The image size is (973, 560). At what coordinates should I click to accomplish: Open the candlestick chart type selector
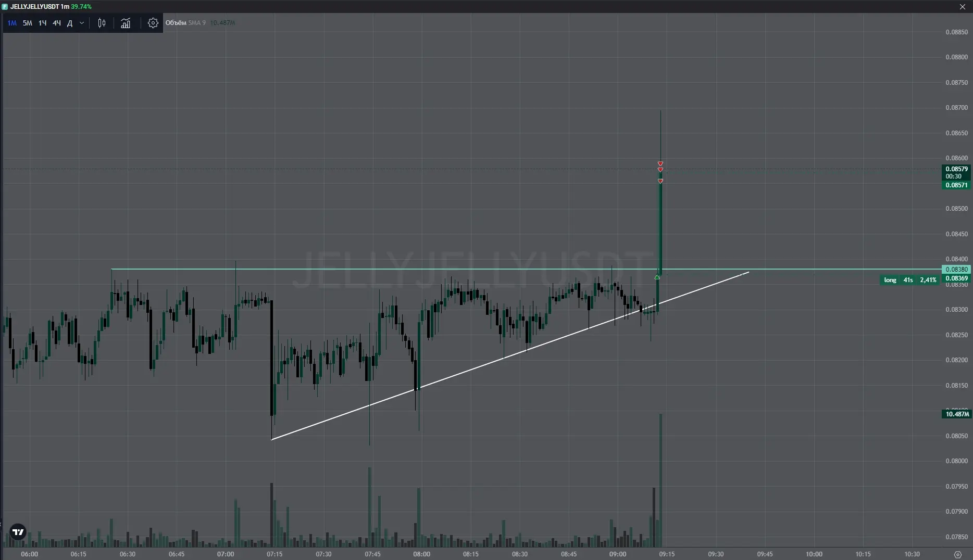click(x=102, y=23)
